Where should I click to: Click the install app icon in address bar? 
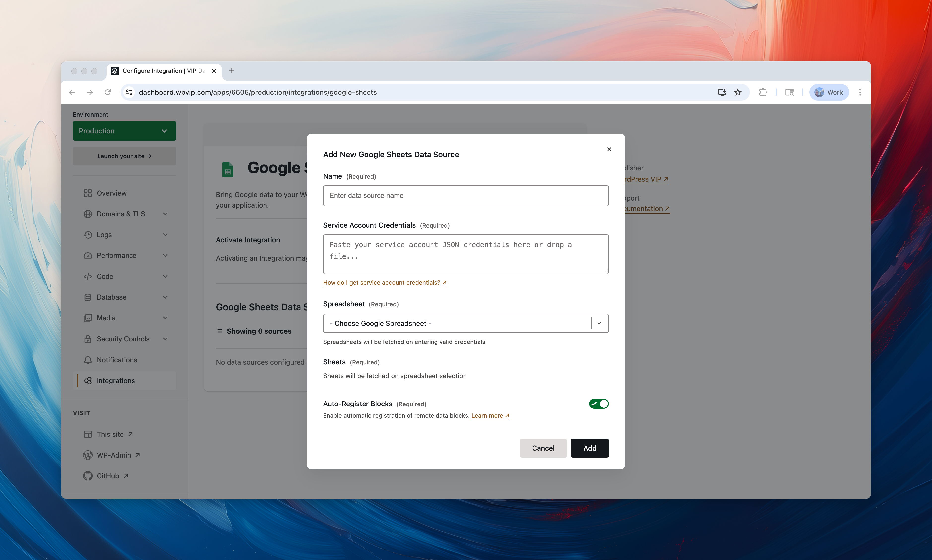721,92
